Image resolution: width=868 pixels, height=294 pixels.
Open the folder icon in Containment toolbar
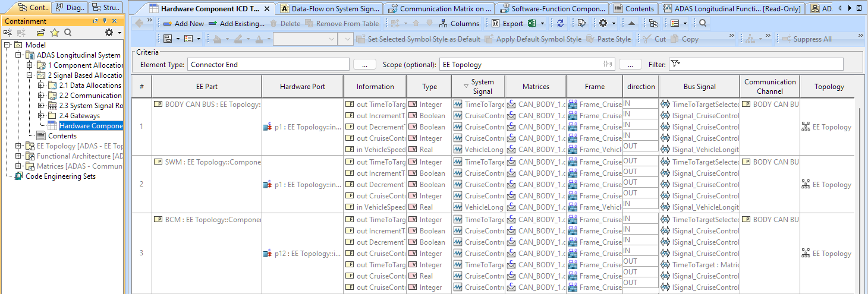click(x=40, y=33)
